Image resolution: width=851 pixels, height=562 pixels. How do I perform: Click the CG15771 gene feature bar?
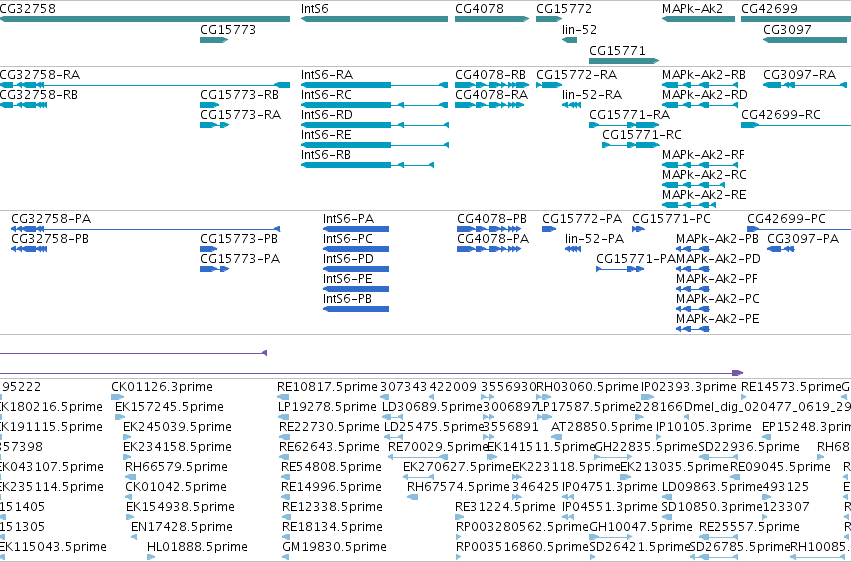point(624,61)
